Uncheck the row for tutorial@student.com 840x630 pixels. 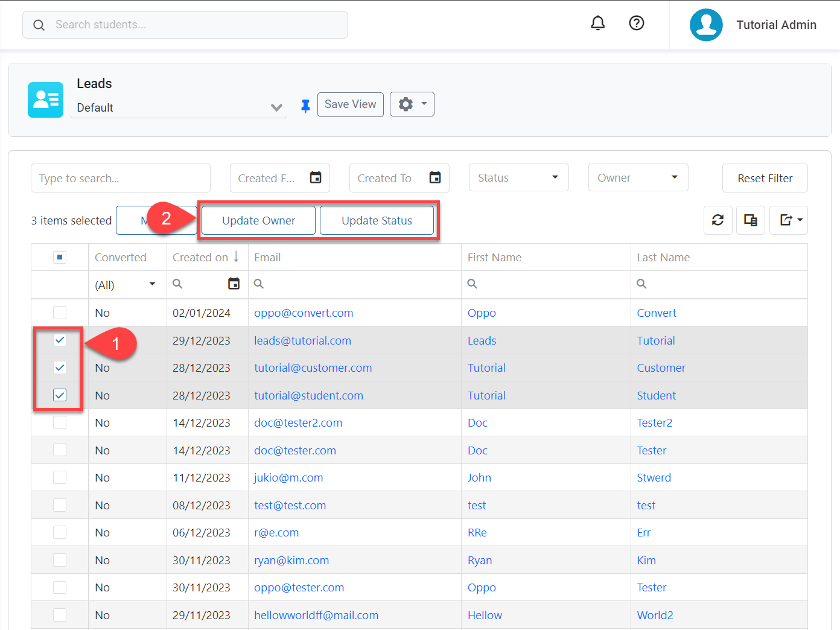click(60, 395)
